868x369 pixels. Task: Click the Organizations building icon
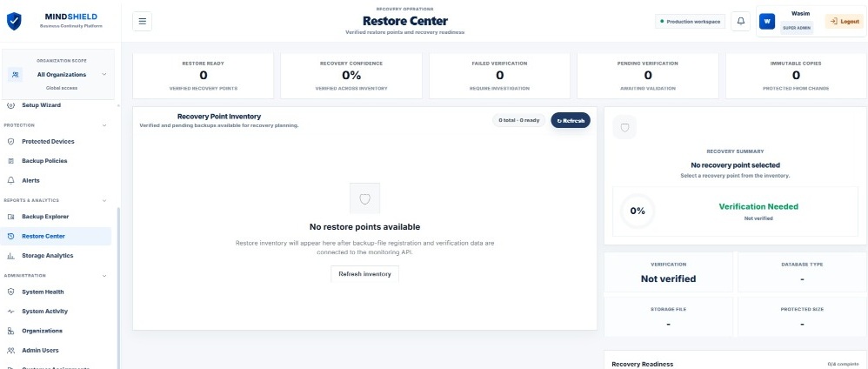pos(10,331)
